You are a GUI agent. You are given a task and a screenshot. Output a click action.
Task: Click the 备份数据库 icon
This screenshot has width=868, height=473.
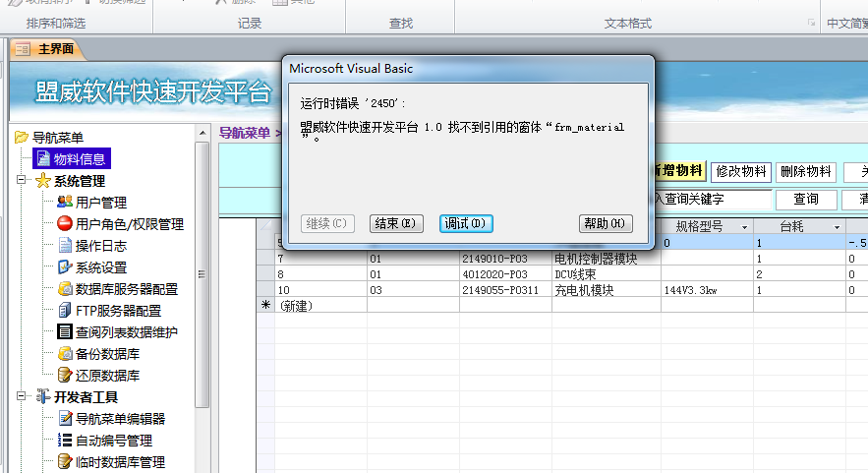(x=65, y=353)
